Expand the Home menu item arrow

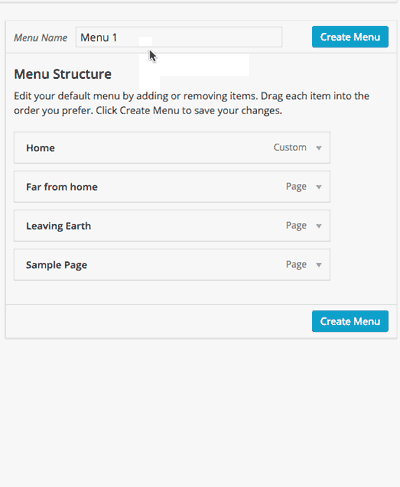[319, 148]
